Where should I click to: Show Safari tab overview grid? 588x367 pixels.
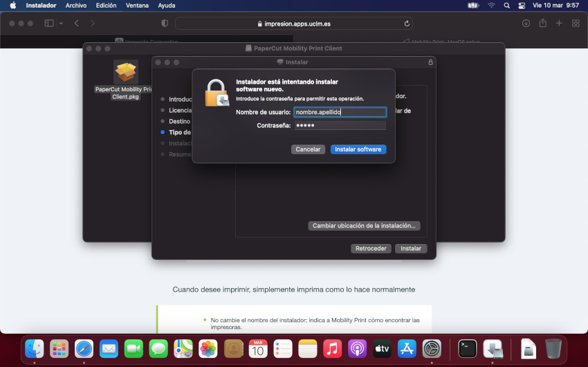576,23
